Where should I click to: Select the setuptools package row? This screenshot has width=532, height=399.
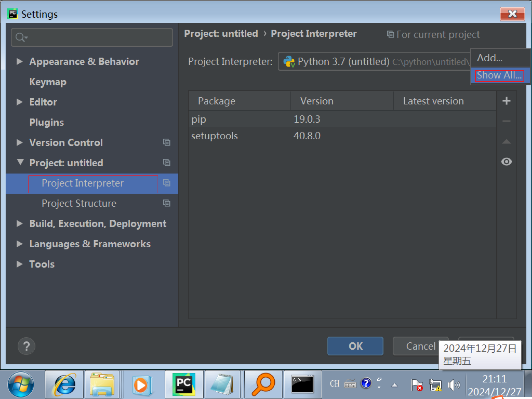(x=342, y=136)
